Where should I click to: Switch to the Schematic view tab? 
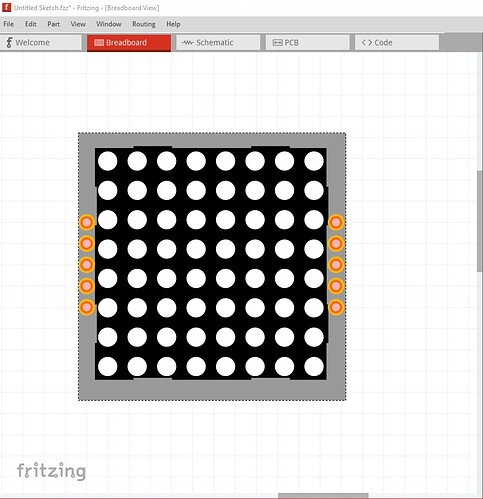point(218,43)
